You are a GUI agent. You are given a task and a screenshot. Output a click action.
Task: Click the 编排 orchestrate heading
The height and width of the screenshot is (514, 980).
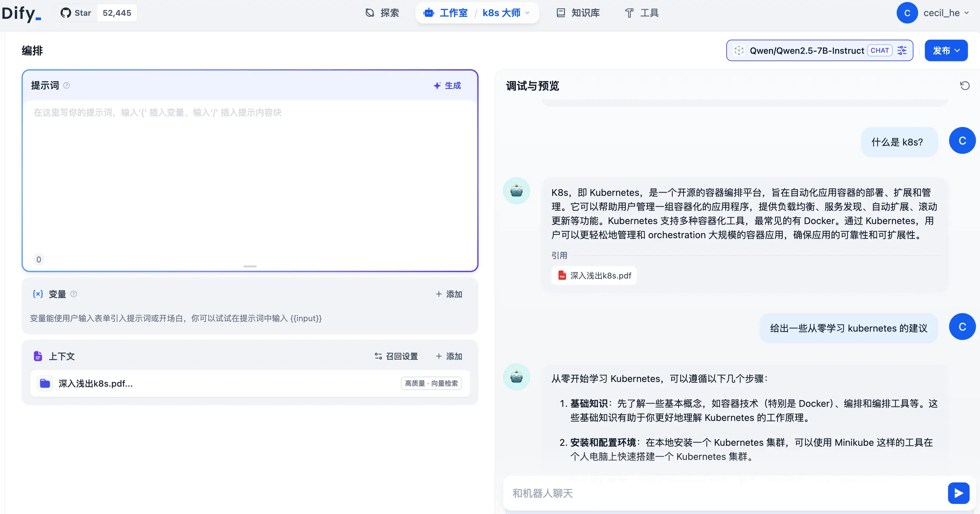pyautogui.click(x=32, y=51)
